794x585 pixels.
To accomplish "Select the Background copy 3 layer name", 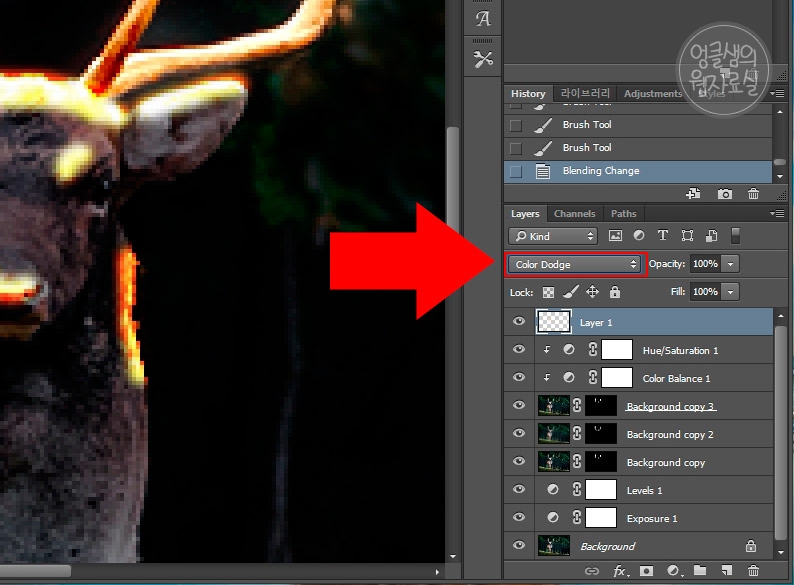I will pyautogui.click(x=670, y=407).
